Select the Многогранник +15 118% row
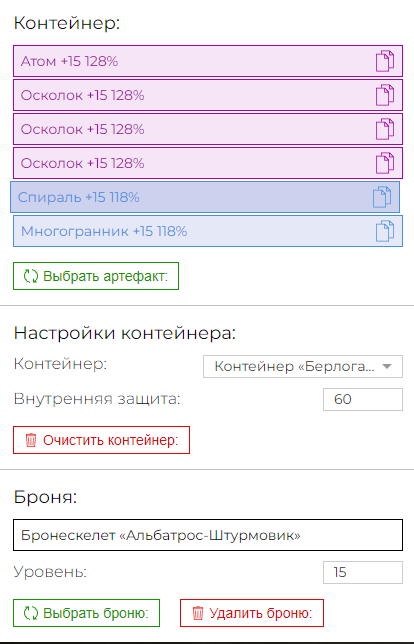 point(208,231)
